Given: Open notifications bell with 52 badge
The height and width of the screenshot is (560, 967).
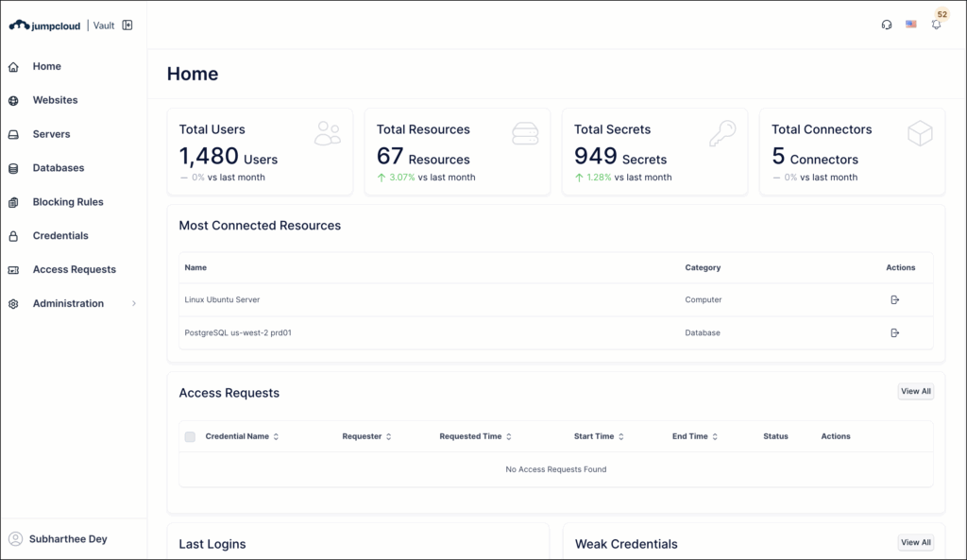Looking at the screenshot, I should click(937, 25).
